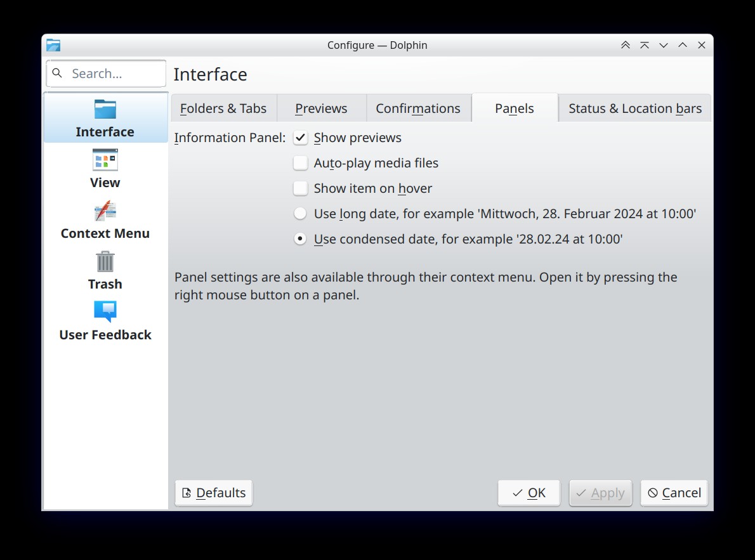Screen dimensions: 755x560
Task: Select the Context Menu category icon
Action: [x=105, y=211]
